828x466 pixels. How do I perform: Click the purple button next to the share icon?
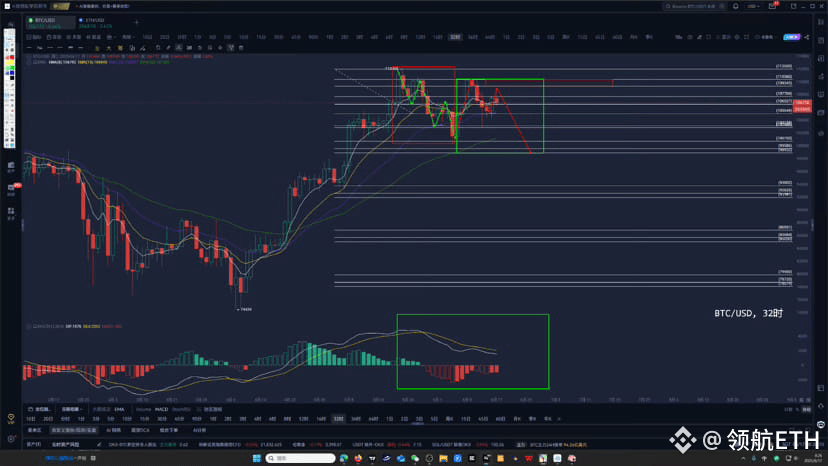click(792, 37)
